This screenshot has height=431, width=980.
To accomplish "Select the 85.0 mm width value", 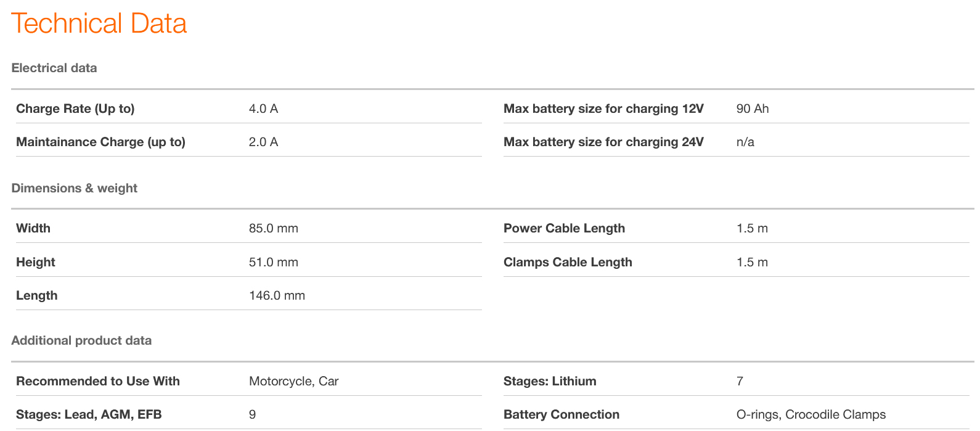I will pos(273,228).
